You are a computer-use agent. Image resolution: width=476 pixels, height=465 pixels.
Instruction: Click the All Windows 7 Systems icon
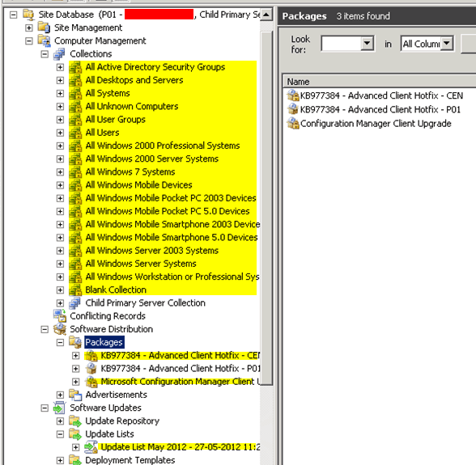click(x=75, y=172)
